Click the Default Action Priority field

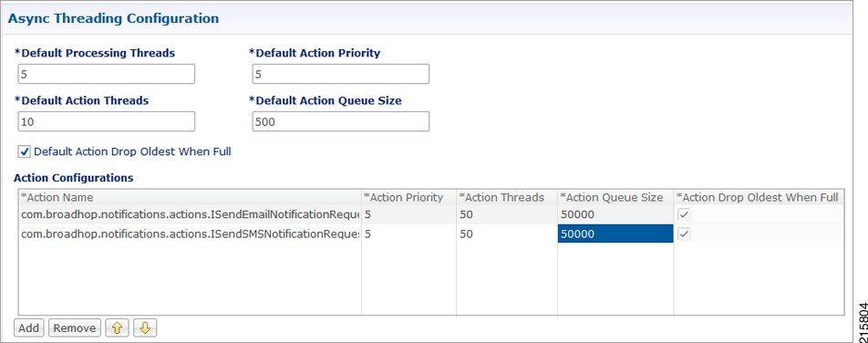[340, 74]
